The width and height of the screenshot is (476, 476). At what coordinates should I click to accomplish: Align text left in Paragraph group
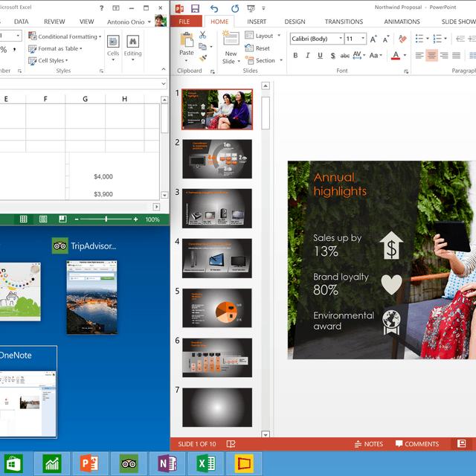[419, 56]
